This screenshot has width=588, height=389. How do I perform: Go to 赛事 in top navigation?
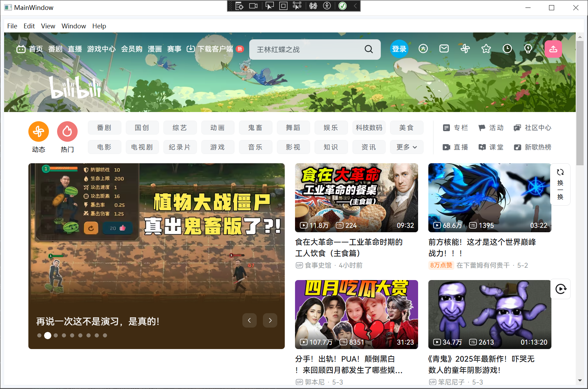coord(174,49)
